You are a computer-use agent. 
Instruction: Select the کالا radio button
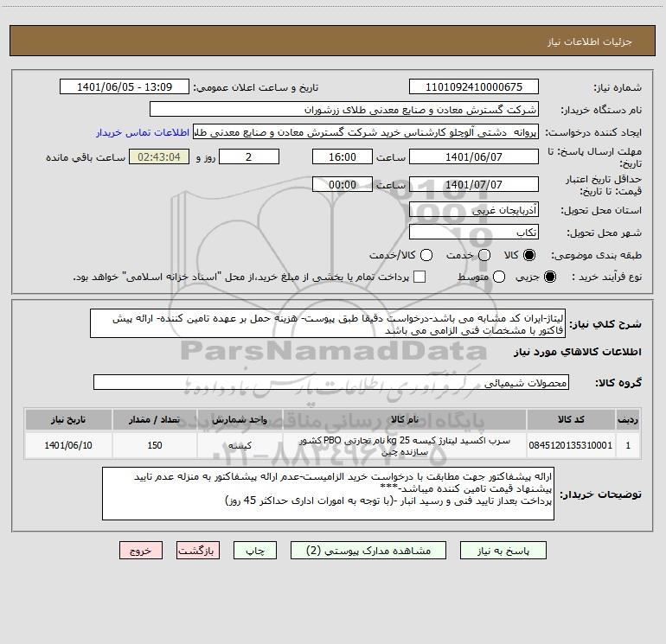(529, 255)
